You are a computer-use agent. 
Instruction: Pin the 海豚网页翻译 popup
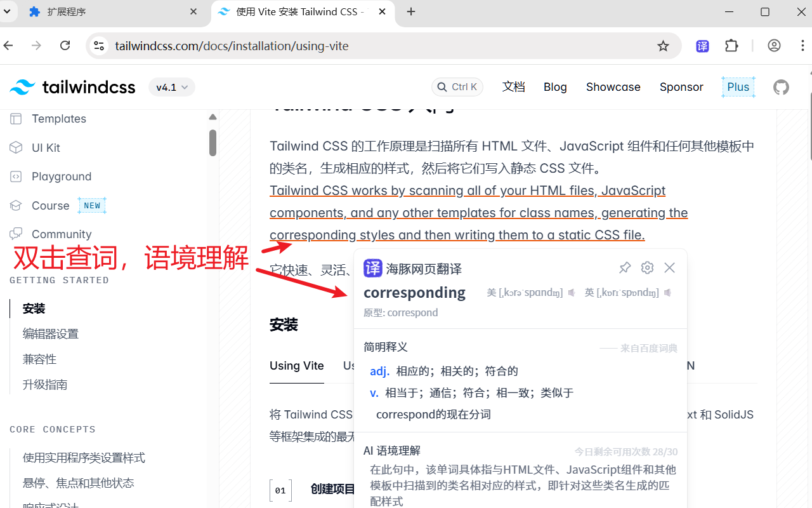click(625, 267)
